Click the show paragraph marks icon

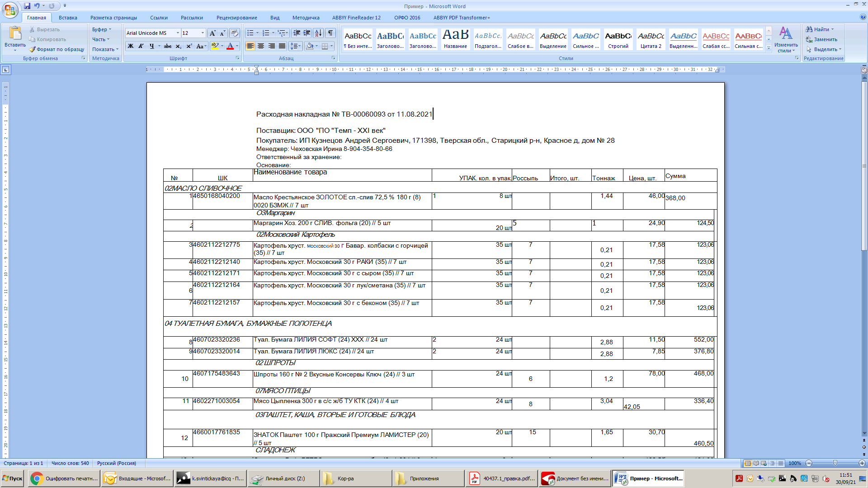[331, 33]
